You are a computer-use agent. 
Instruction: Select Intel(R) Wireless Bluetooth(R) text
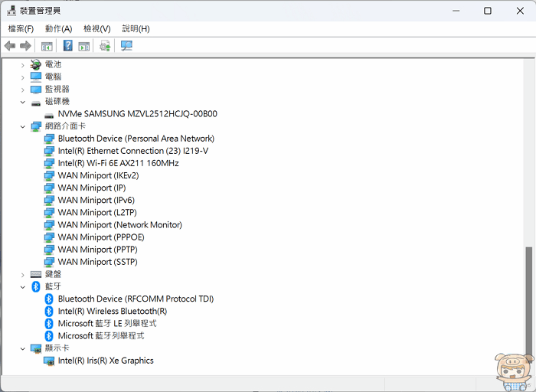[113, 312]
